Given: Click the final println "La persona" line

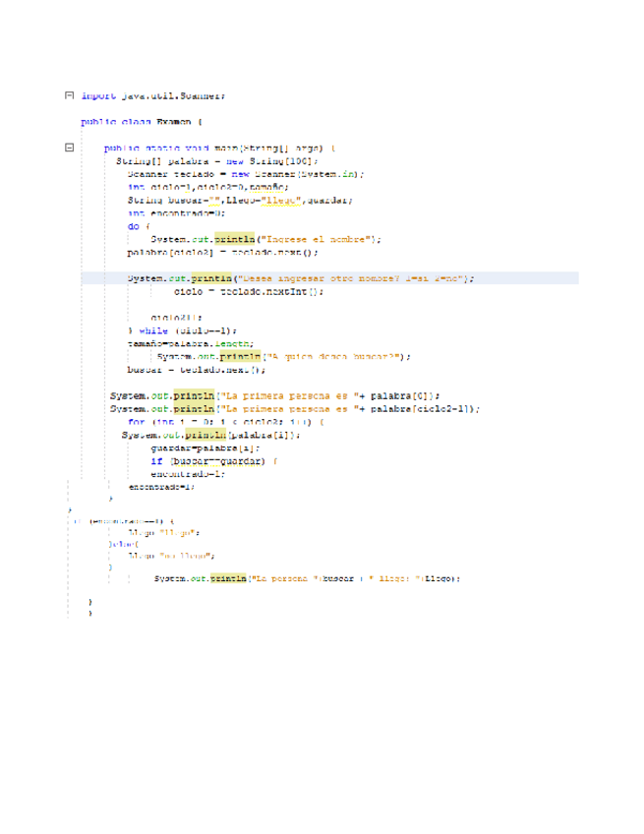Looking at the screenshot, I should [x=305, y=579].
